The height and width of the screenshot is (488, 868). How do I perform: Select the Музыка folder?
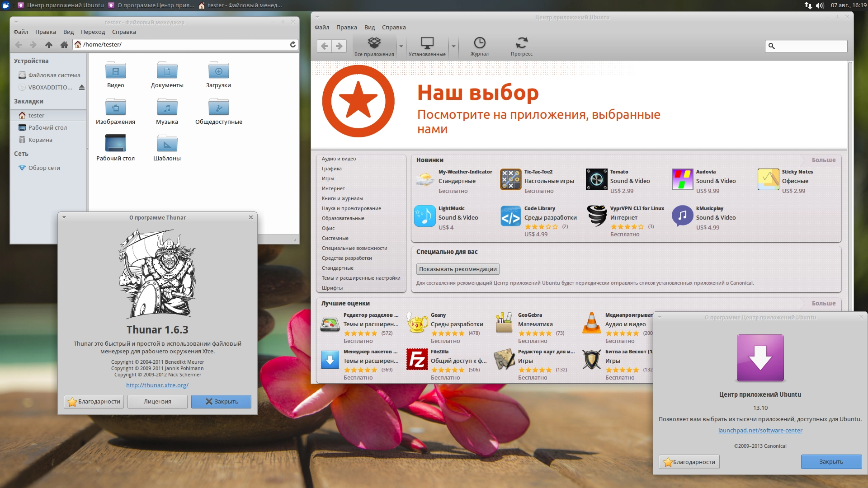click(x=167, y=112)
